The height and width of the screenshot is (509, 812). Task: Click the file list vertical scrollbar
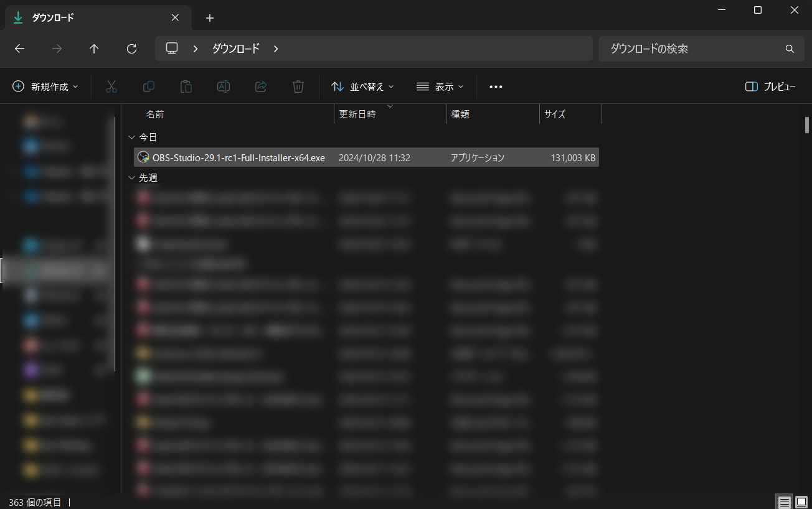click(807, 124)
